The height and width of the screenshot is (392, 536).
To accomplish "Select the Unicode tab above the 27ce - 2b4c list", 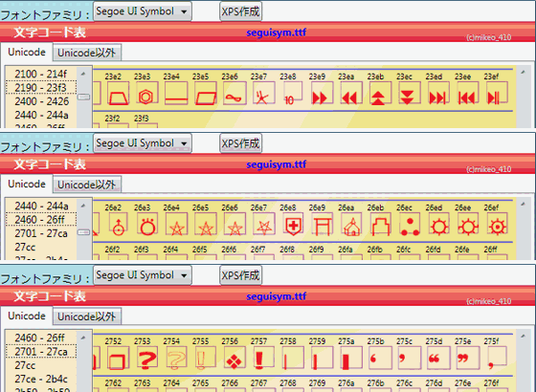I will (27, 316).
